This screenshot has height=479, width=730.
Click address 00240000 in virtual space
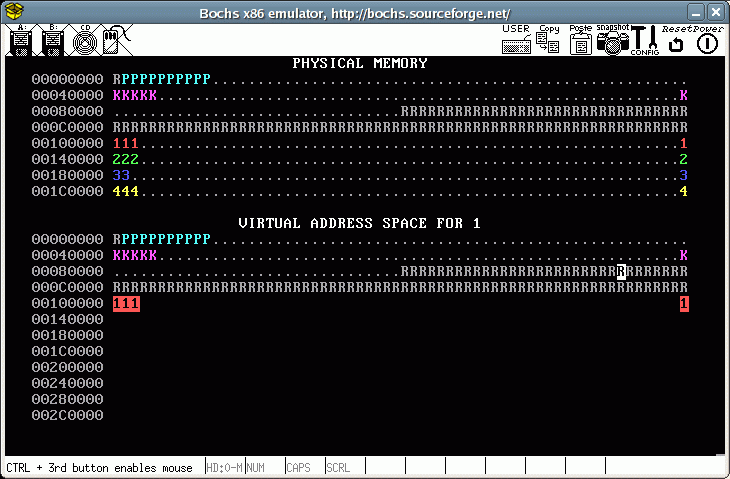click(68, 383)
